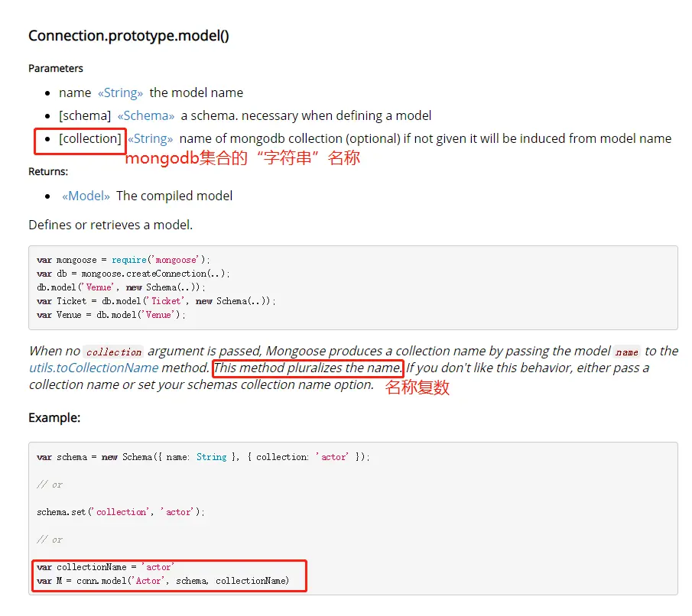Click the conn.model('Actor', schema, collectionName) line
The image size is (692, 616).
[163, 581]
